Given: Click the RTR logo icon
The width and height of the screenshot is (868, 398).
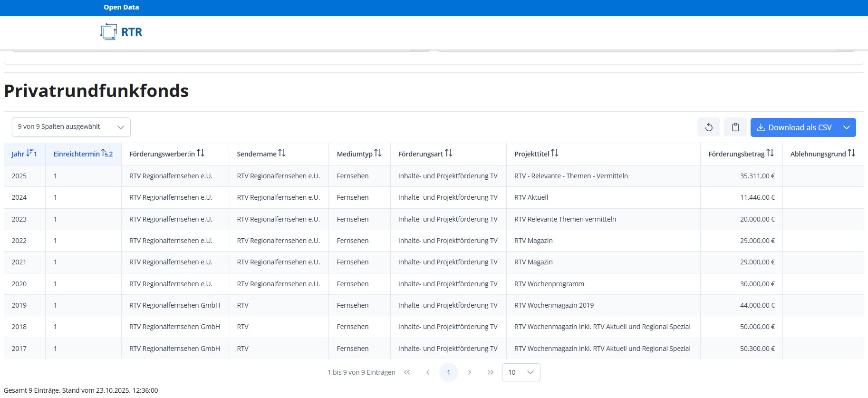Looking at the screenshot, I should point(108,32).
